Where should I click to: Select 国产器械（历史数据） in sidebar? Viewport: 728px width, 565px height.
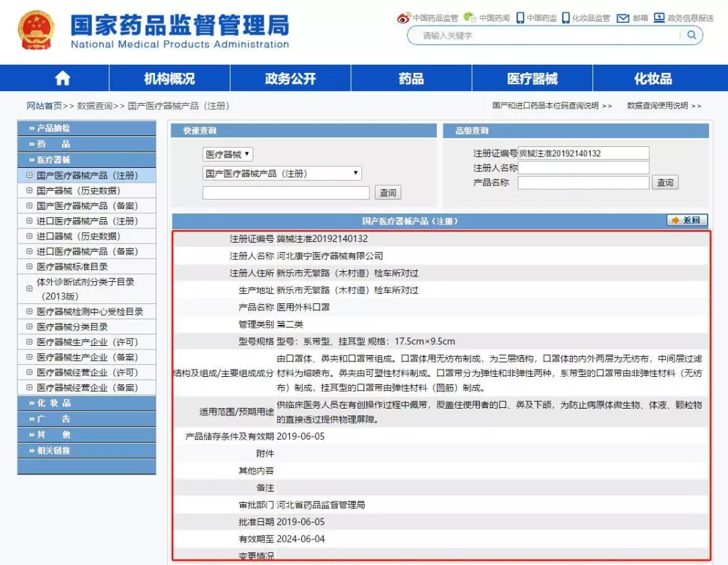tap(78, 191)
